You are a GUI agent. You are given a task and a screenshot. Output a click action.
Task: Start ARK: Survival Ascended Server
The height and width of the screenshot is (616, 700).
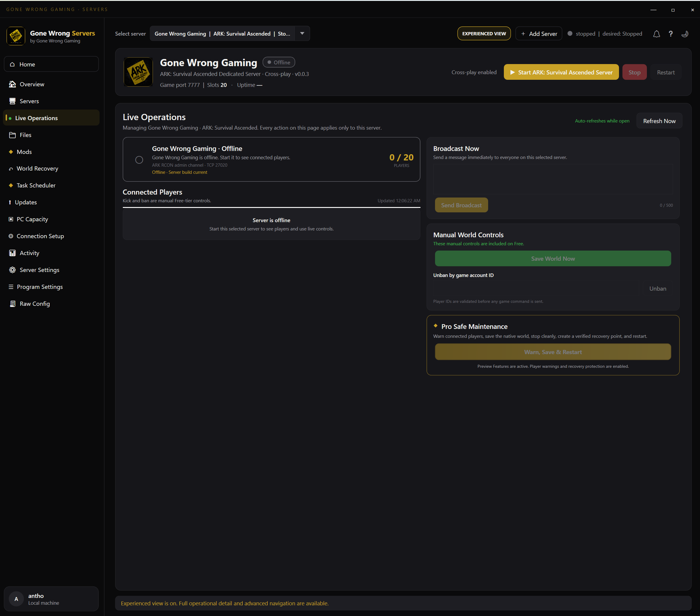(561, 72)
